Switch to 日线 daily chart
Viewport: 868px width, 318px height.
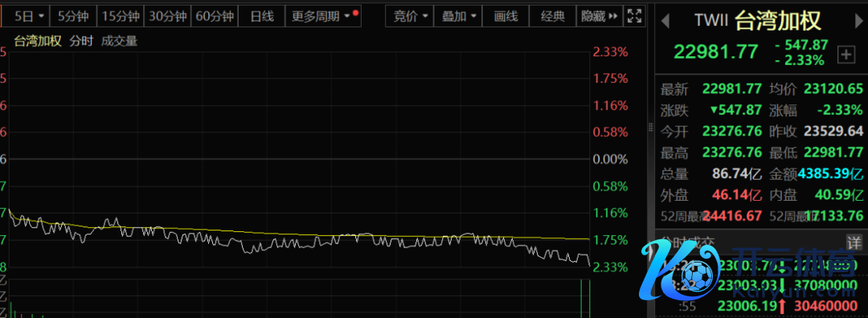pyautogui.click(x=262, y=16)
